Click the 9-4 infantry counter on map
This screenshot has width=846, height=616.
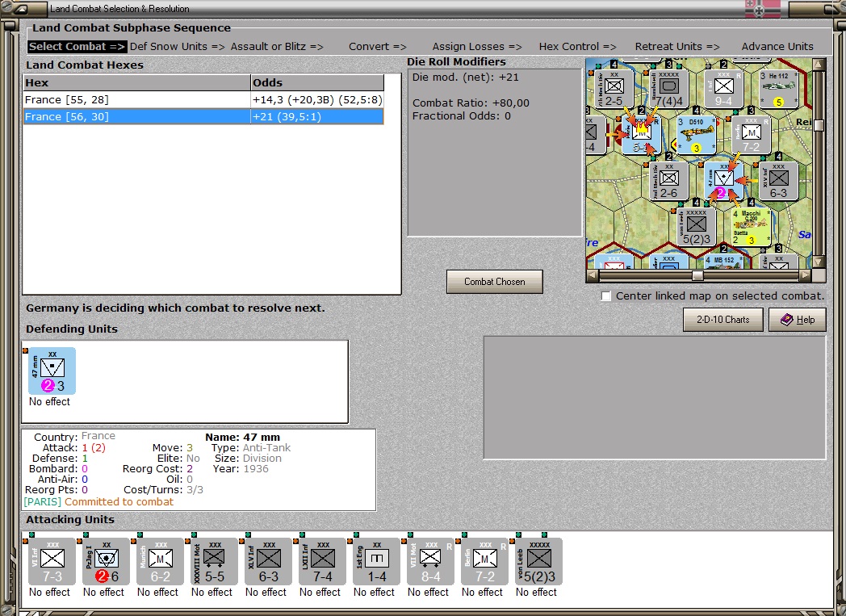(723, 90)
